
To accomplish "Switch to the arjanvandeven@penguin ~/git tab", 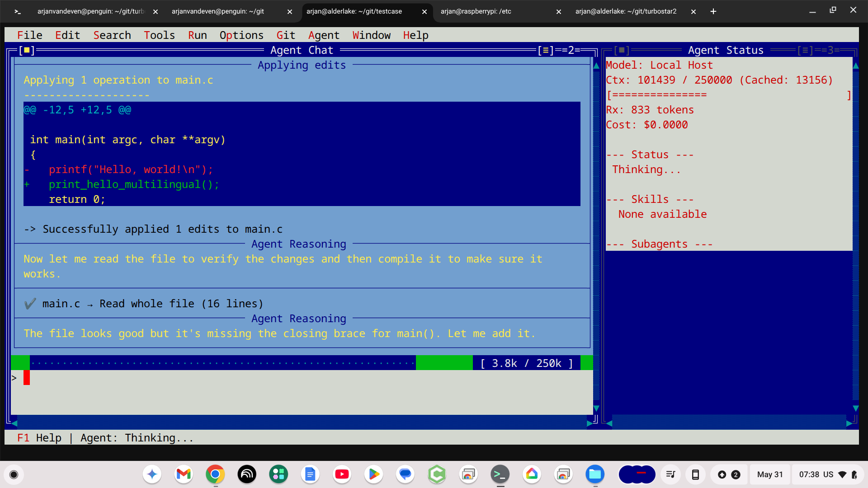I will click(218, 11).
